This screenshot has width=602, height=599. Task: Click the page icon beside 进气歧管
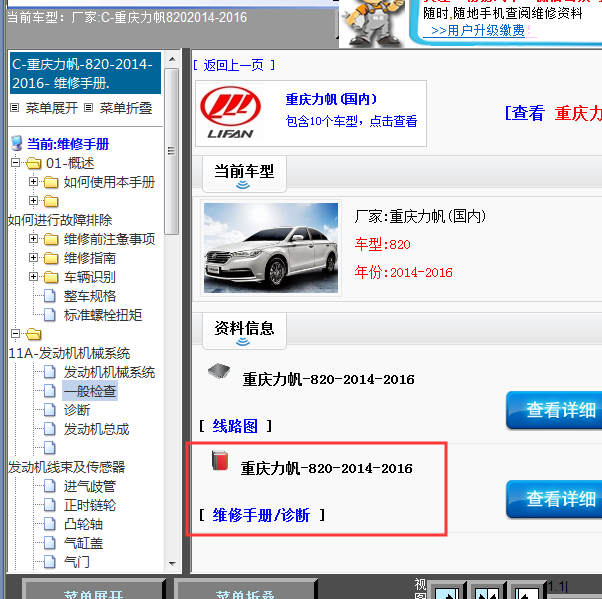(50, 486)
